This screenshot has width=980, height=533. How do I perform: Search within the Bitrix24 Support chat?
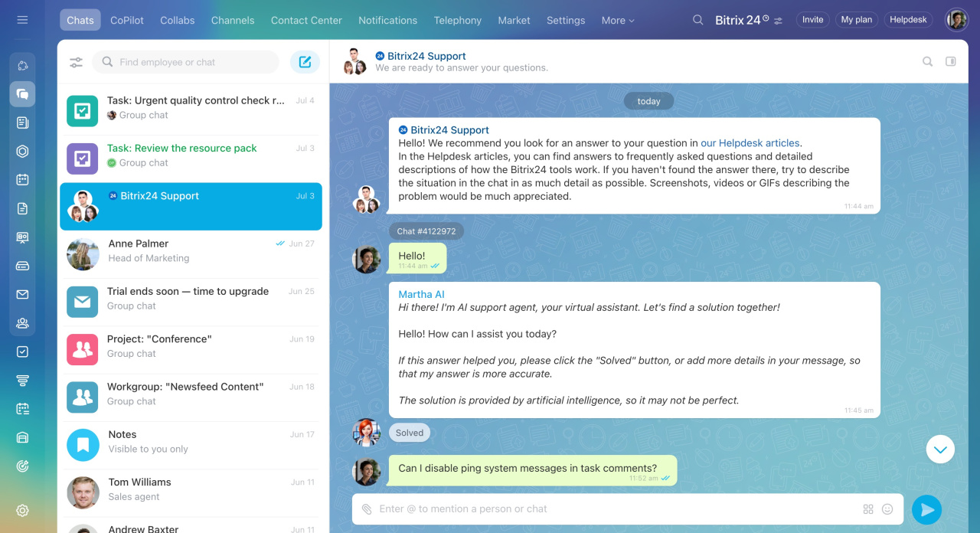pos(927,61)
